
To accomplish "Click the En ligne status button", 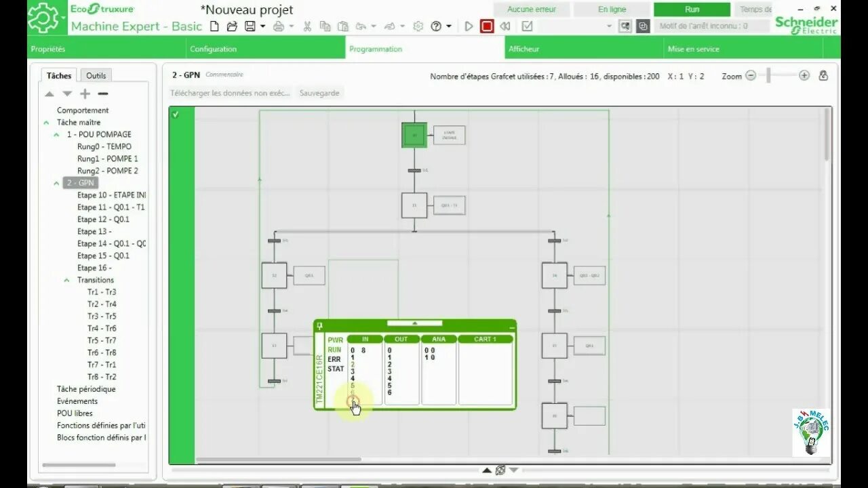I will point(611,9).
